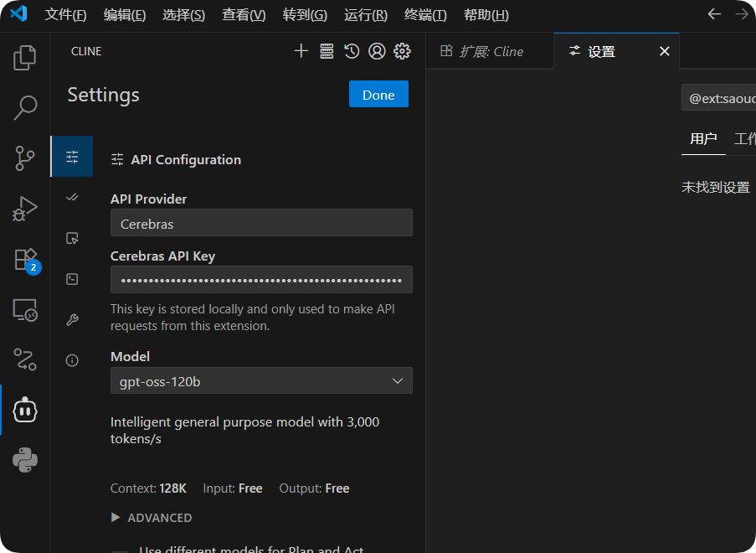Open About section info icon
The image size is (756, 553).
pos(72,360)
